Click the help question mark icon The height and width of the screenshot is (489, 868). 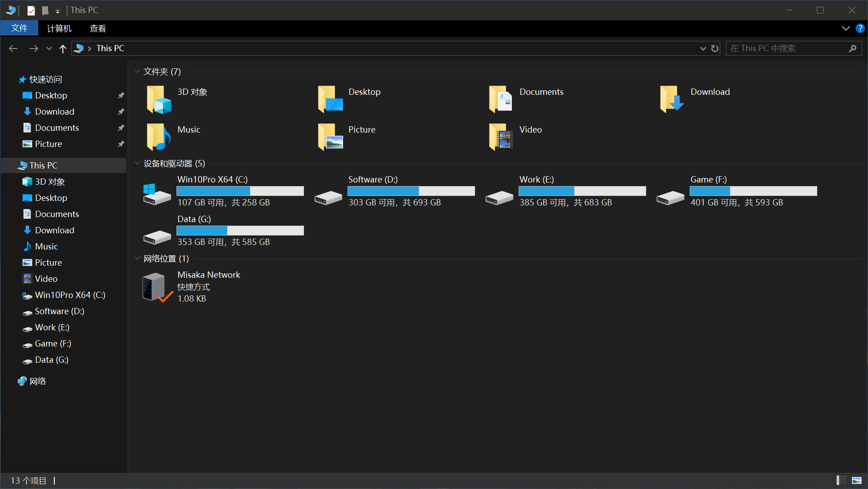tap(860, 28)
